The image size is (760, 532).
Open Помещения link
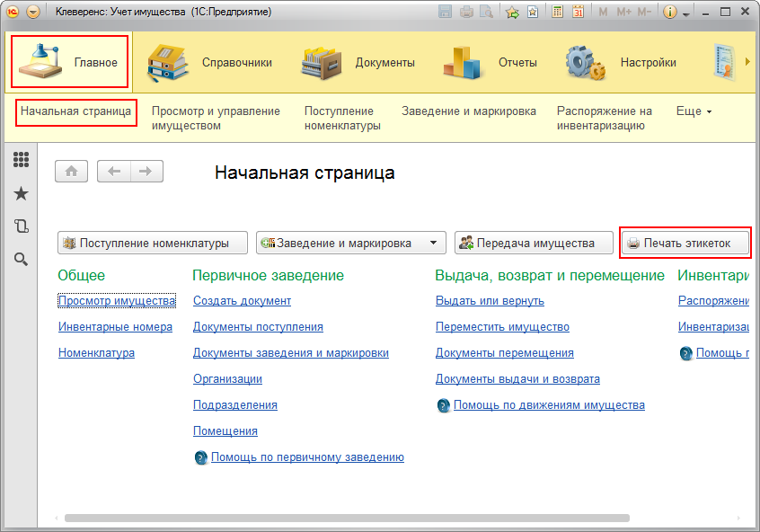click(225, 430)
